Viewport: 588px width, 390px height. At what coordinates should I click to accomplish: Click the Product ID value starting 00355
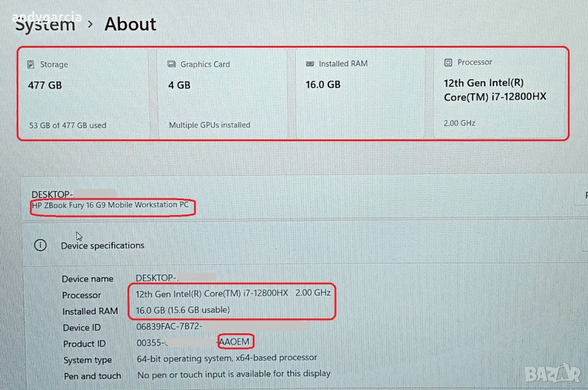pyautogui.click(x=149, y=343)
